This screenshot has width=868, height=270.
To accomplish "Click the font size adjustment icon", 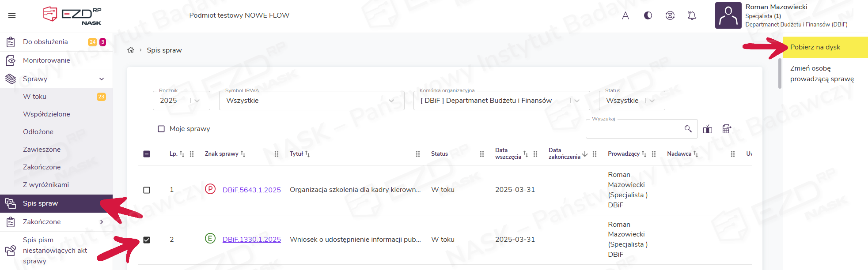I will [625, 16].
